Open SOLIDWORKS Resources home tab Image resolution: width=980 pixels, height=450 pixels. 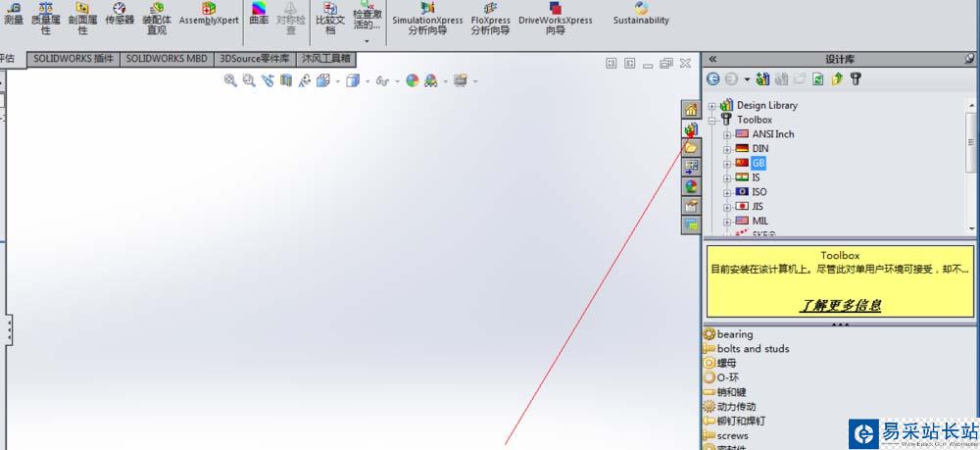pyautogui.click(x=691, y=110)
